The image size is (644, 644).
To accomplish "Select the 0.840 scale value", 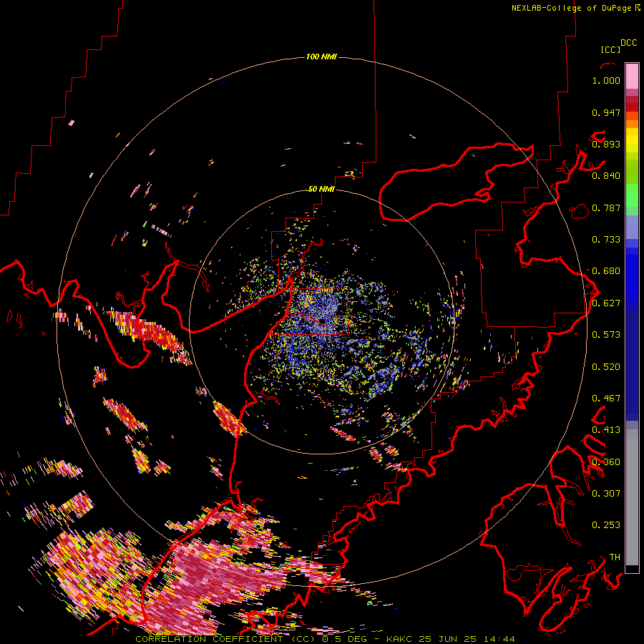I will tap(606, 176).
